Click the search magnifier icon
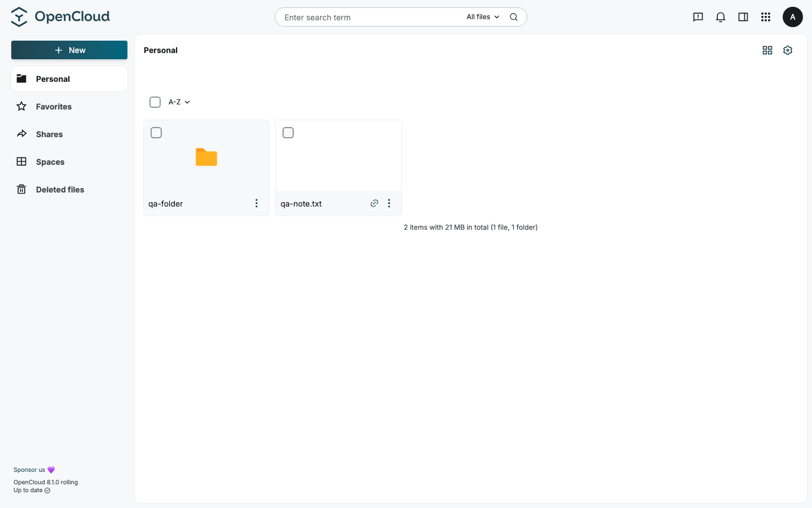This screenshot has width=812, height=508. click(x=514, y=17)
